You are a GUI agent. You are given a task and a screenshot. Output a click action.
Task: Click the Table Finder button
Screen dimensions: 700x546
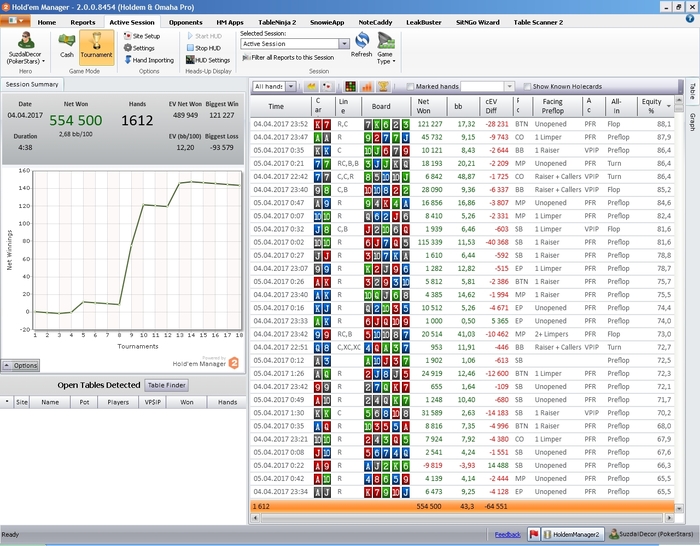167,385
